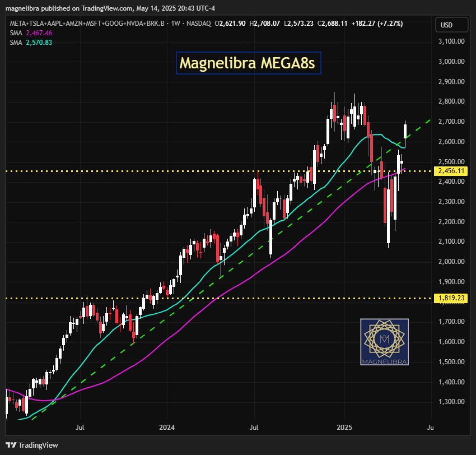The image size is (476, 455).
Task: Click the published by magnelibra header text
Action: (110, 8)
